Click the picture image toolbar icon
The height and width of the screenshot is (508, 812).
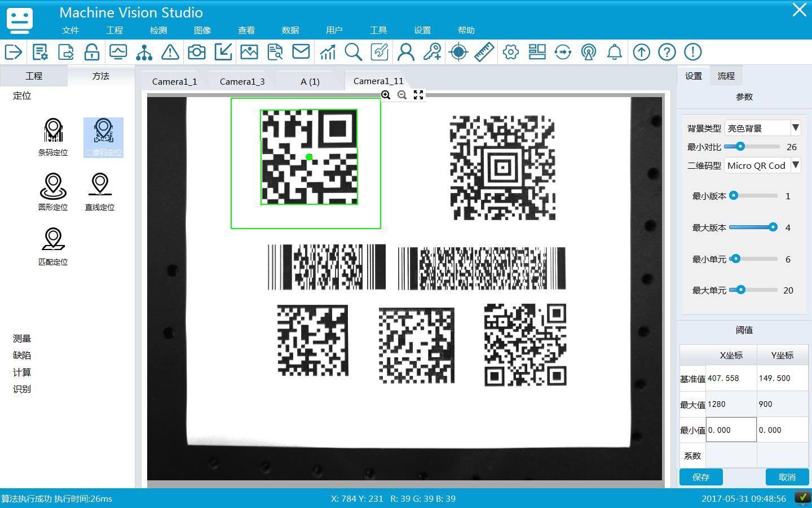pyautogui.click(x=249, y=52)
